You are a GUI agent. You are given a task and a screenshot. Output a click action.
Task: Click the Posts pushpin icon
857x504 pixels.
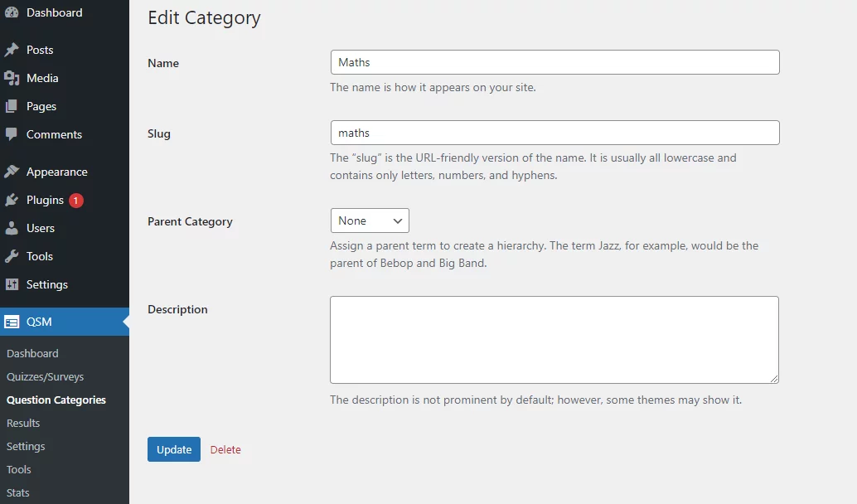tap(12, 50)
